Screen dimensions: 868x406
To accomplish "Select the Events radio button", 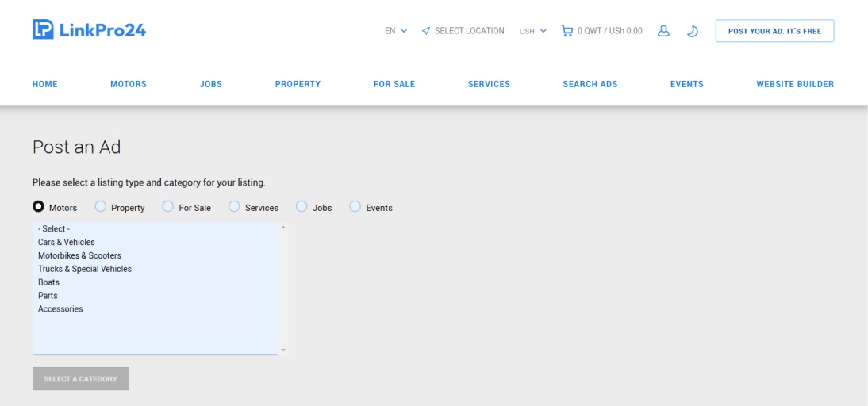I will (x=355, y=207).
